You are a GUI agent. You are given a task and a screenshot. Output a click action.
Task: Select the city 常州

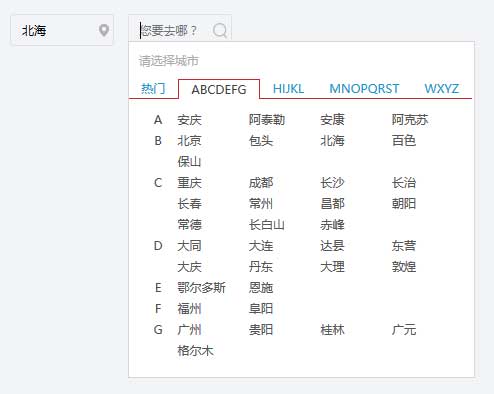tap(261, 204)
